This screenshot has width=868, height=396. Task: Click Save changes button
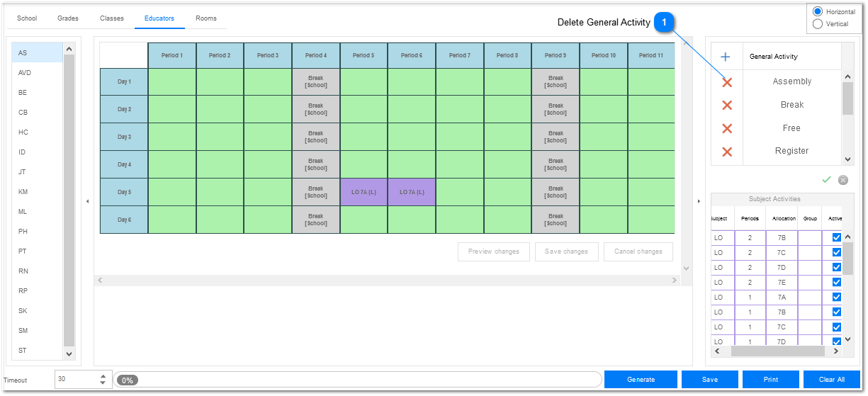[x=566, y=251]
